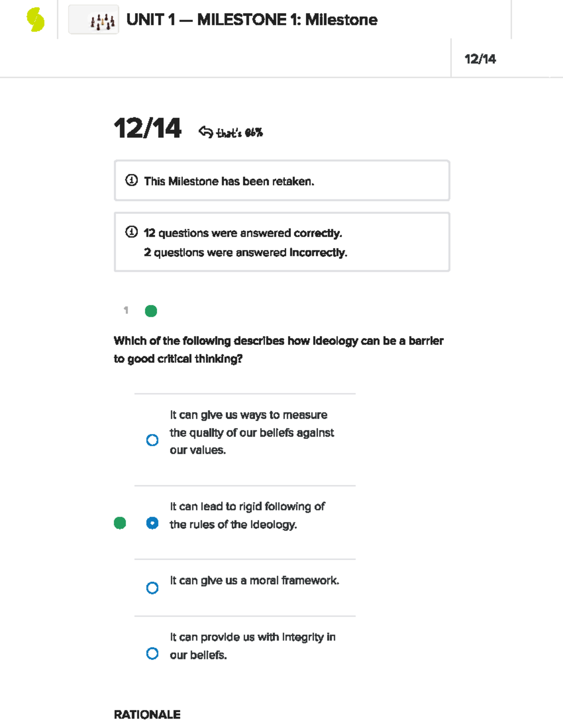563x728 pixels.
Task: Click info icon beside questions answered correctly
Action: tap(131, 232)
